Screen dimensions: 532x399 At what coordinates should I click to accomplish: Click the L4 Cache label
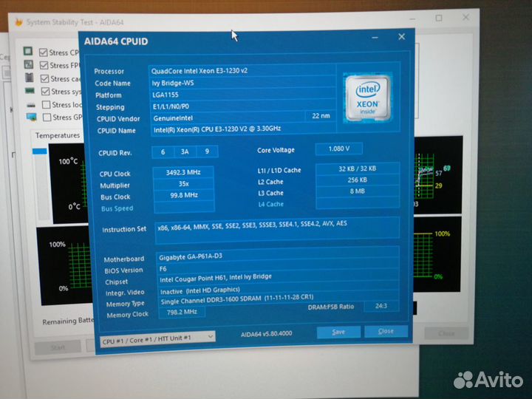pos(270,204)
